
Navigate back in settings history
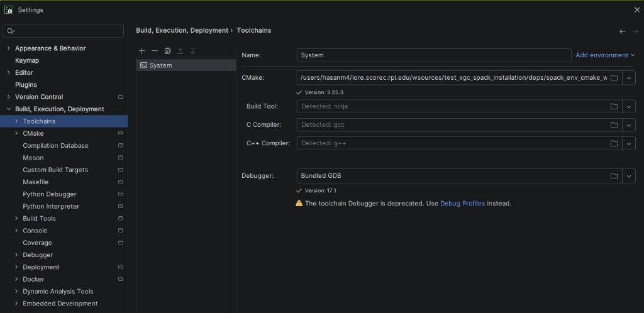pyautogui.click(x=623, y=31)
